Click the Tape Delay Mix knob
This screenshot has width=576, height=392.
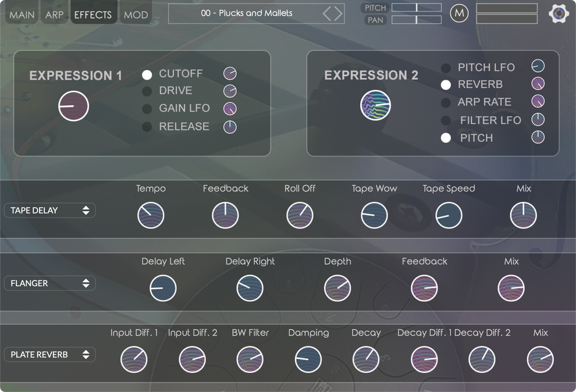(x=523, y=215)
